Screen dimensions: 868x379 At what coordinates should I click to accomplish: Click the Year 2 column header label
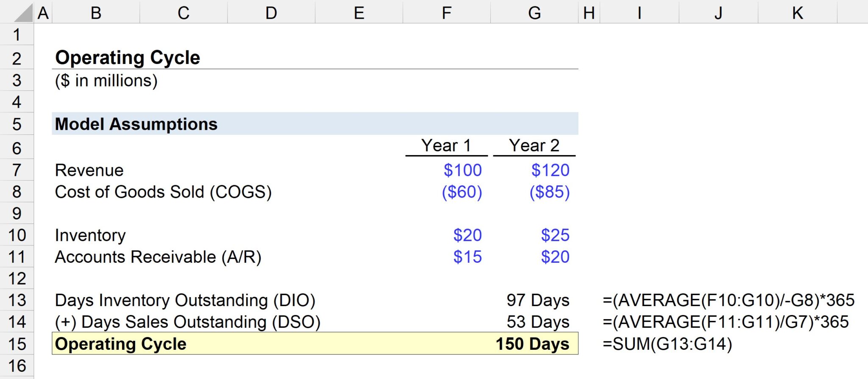click(x=534, y=145)
